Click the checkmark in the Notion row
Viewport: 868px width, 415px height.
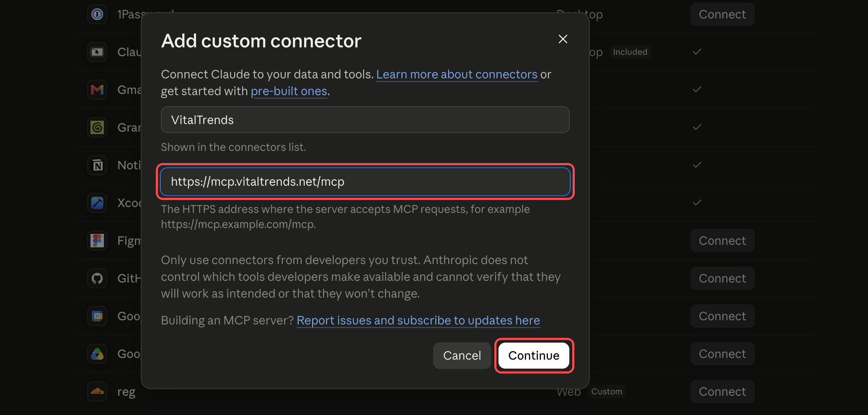697,165
